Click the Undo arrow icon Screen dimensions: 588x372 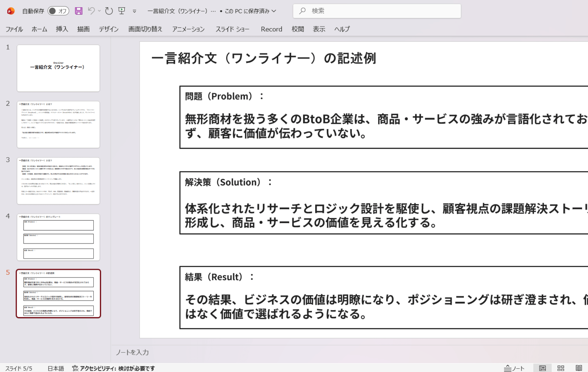91,11
